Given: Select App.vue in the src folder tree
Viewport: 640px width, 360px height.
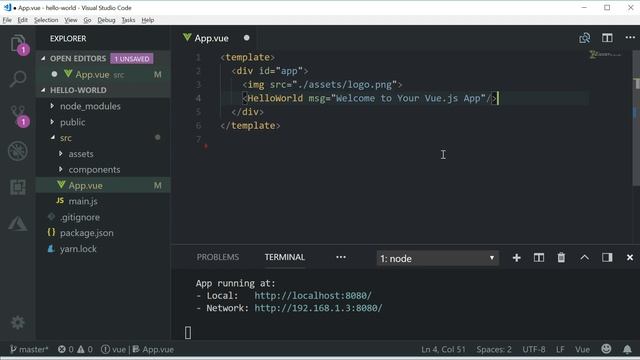Looking at the screenshot, I should 103,185.
